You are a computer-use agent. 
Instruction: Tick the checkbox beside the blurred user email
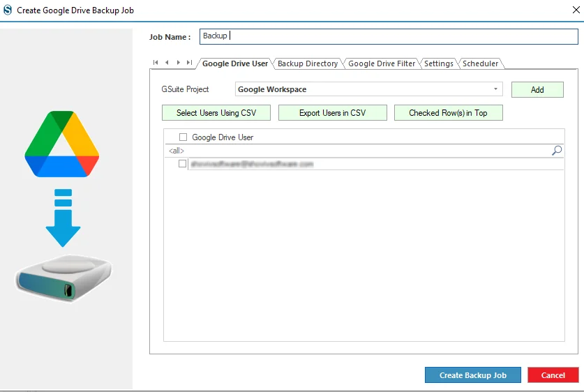tap(182, 164)
